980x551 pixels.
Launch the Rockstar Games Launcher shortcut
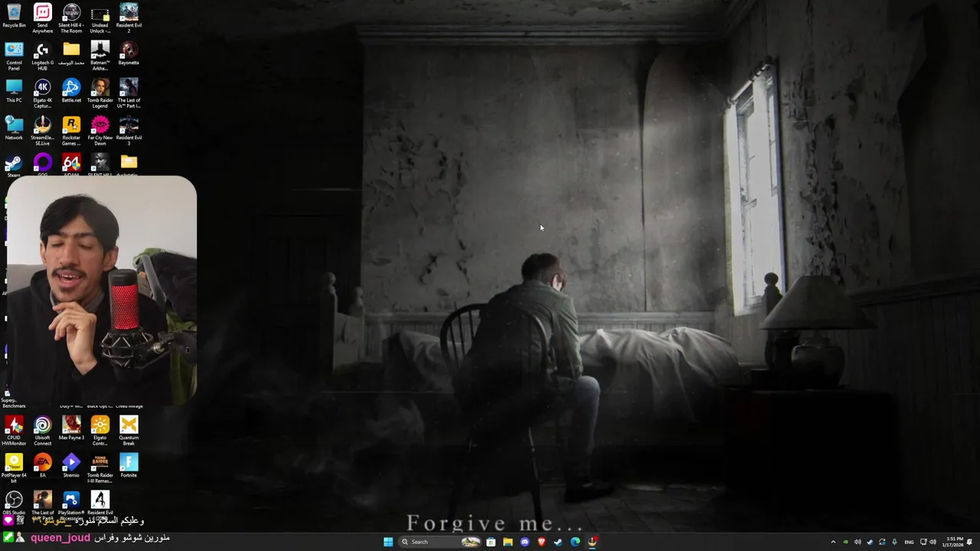point(71,132)
